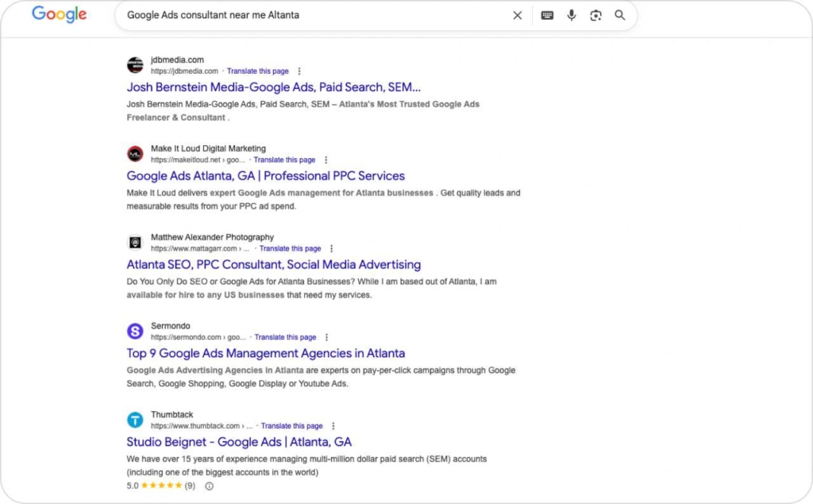Click the Thumbtack favicon
Viewport: 813px width, 504px height.
pyautogui.click(x=135, y=419)
